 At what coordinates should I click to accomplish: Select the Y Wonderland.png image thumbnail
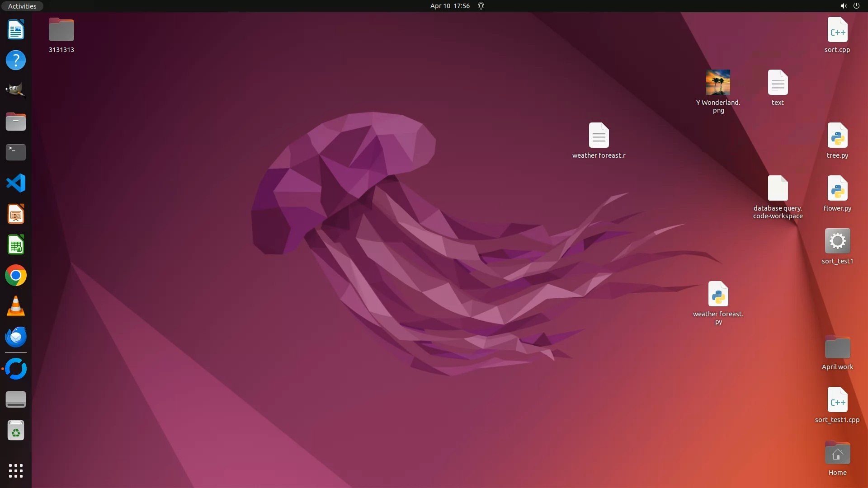click(x=718, y=83)
